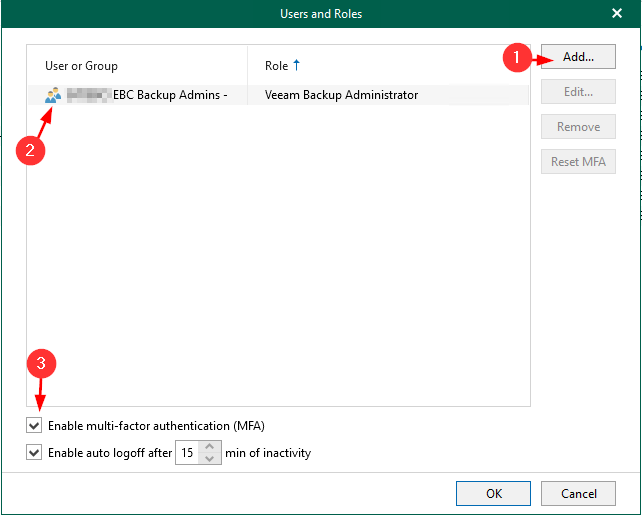Decrease auto logoff minutes with down arrow
This screenshot has width=642, height=518.
tap(210, 459)
